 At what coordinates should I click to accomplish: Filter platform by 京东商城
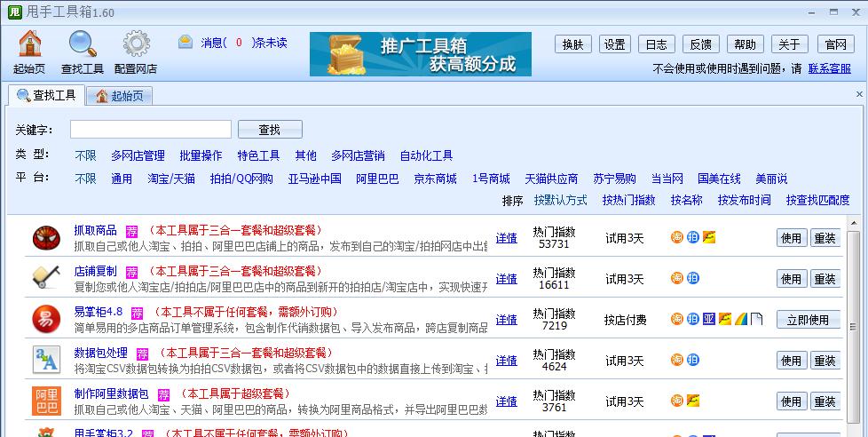[x=435, y=179]
